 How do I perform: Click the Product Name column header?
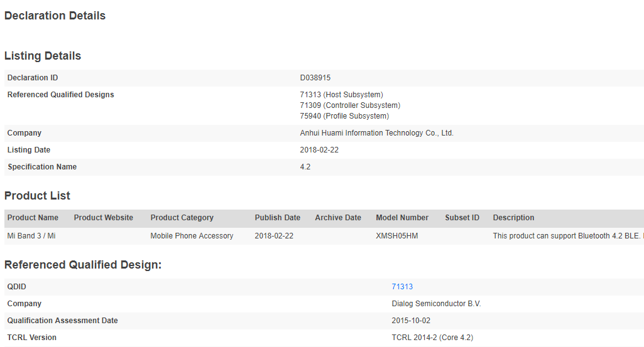[x=33, y=218]
